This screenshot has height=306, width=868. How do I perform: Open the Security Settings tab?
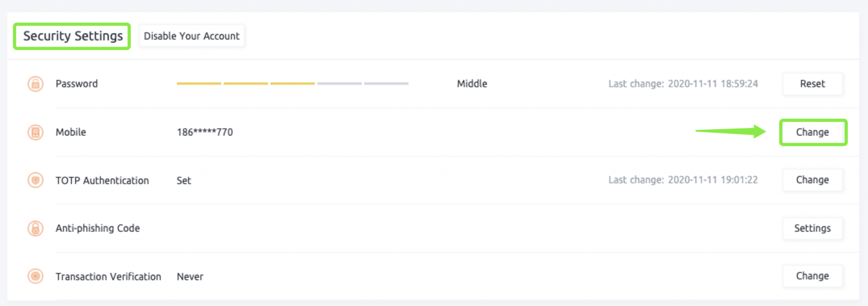[x=73, y=36]
